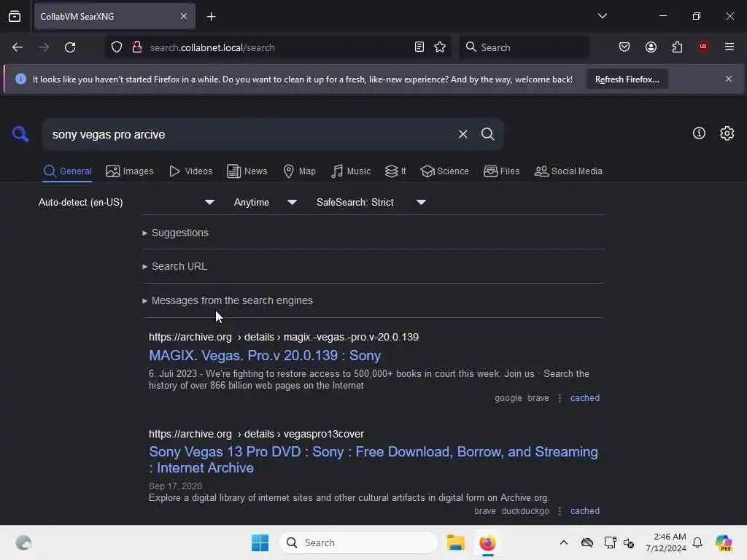
Task: Switch to Social Media category
Action: (568, 171)
